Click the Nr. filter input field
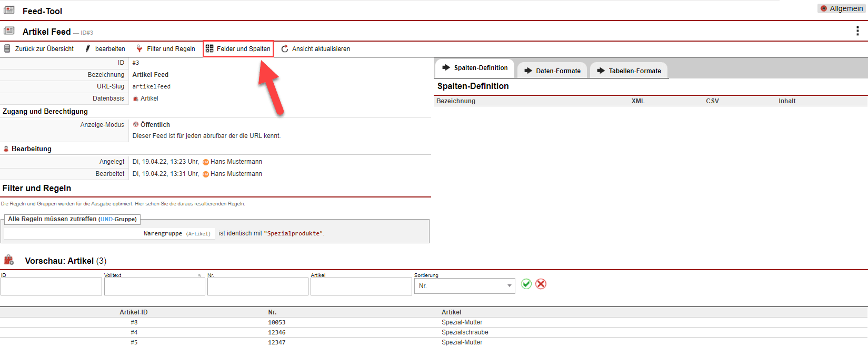This screenshot has height=346, width=868. click(257, 286)
